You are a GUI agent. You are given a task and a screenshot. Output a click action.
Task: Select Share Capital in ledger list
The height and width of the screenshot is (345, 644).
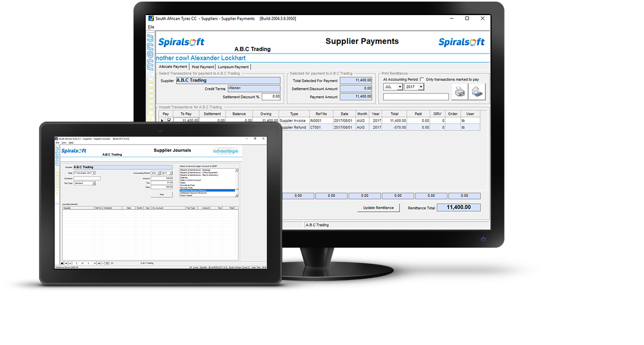click(207, 195)
